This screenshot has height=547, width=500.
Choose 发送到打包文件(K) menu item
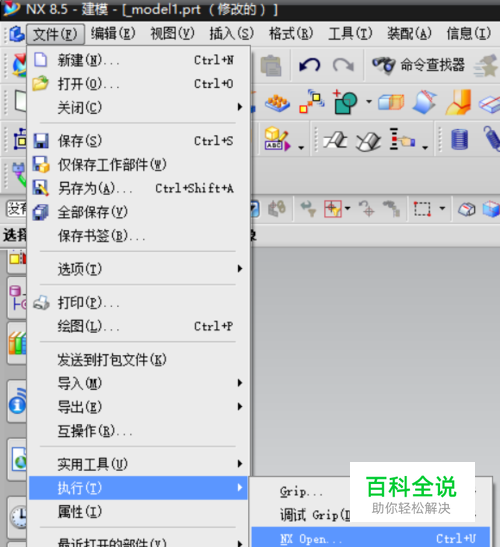[x=138, y=360]
